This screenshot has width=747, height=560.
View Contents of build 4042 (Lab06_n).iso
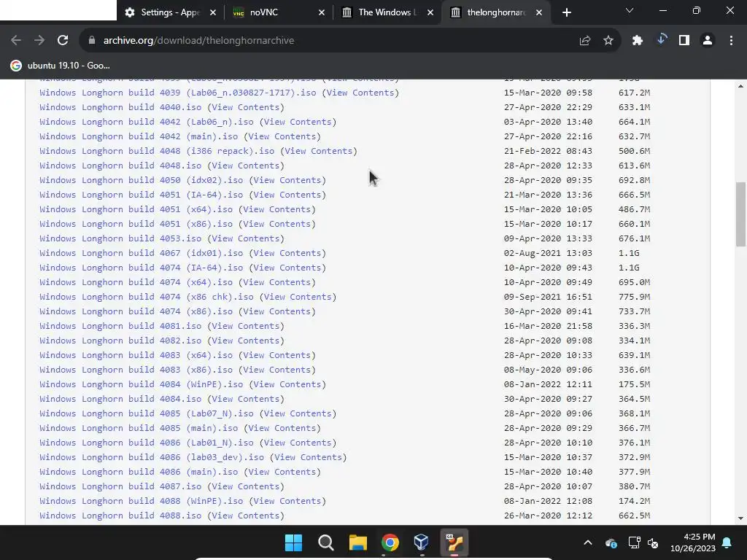(x=298, y=122)
